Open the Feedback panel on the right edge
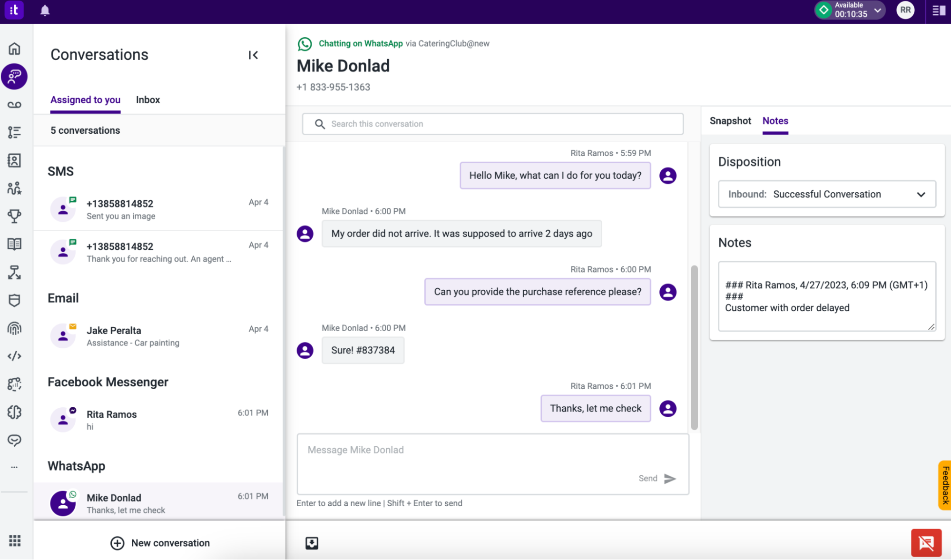 pyautogui.click(x=944, y=485)
